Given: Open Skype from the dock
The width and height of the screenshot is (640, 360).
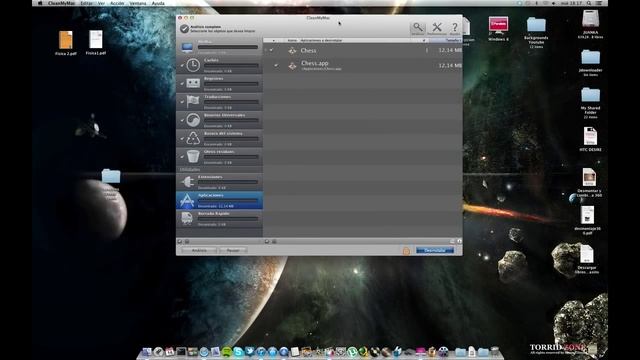Looking at the screenshot, I should click(x=238, y=351).
